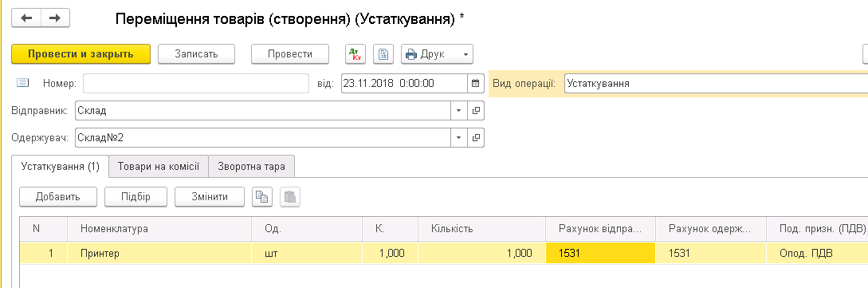Click the Провести и закрыть button

pos(81,54)
